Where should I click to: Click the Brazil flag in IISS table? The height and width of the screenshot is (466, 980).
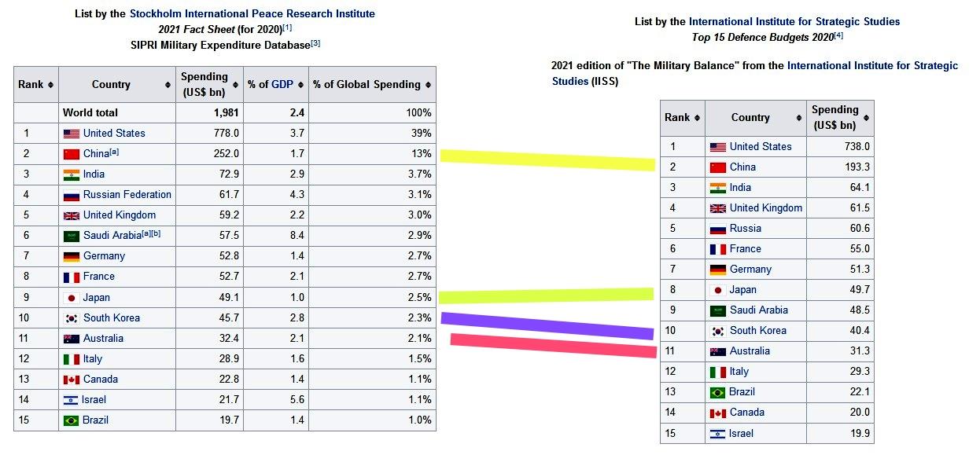click(717, 392)
